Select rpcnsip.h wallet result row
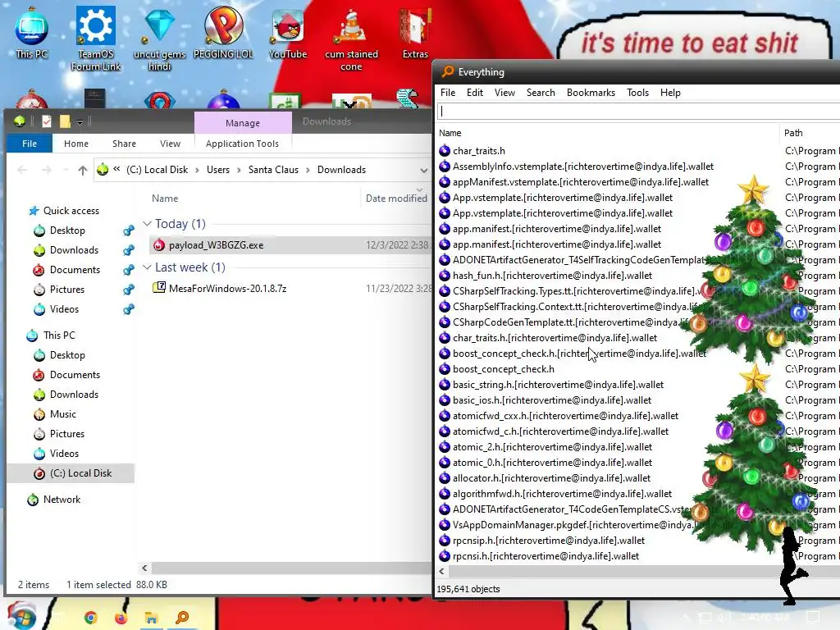 [549, 541]
